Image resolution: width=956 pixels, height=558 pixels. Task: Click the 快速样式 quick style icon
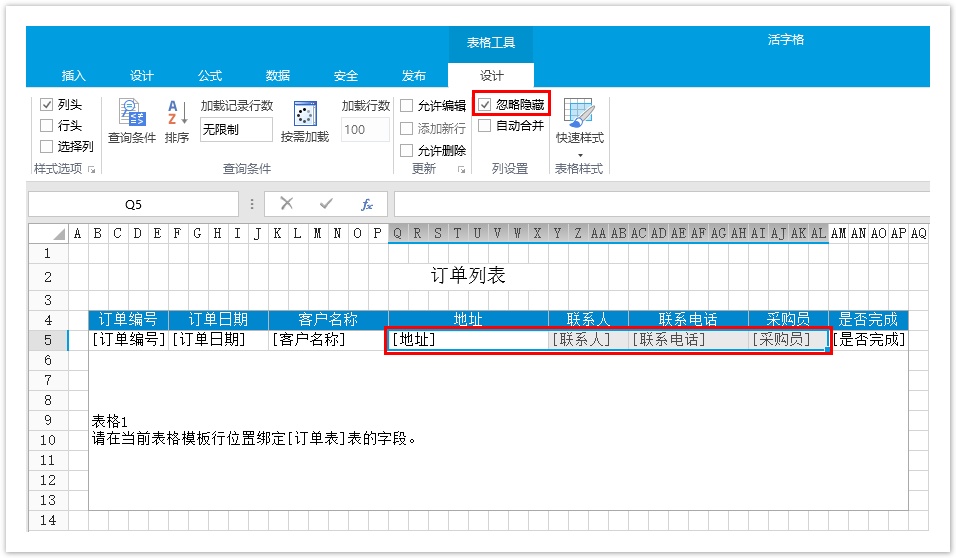[x=579, y=113]
